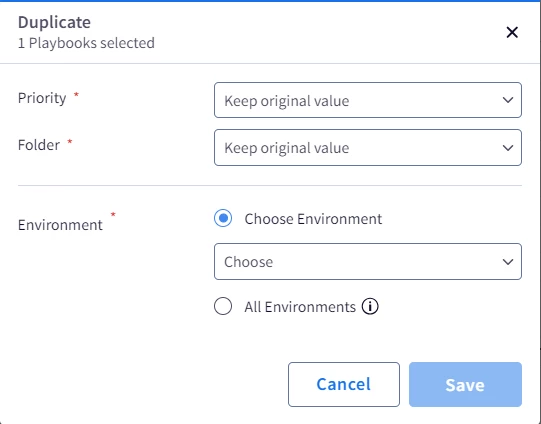541x424 pixels.
Task: Click the Folder field label
Action: (x=39, y=145)
